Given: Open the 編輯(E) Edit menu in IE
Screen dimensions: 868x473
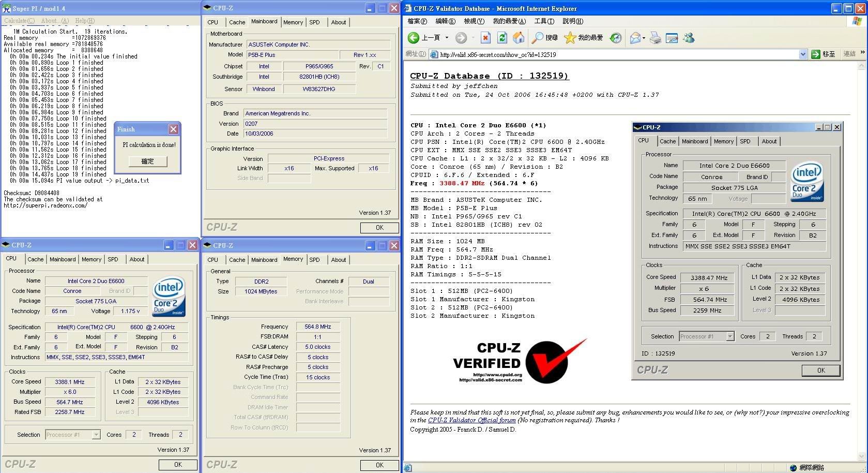Looking at the screenshot, I should point(445,21).
